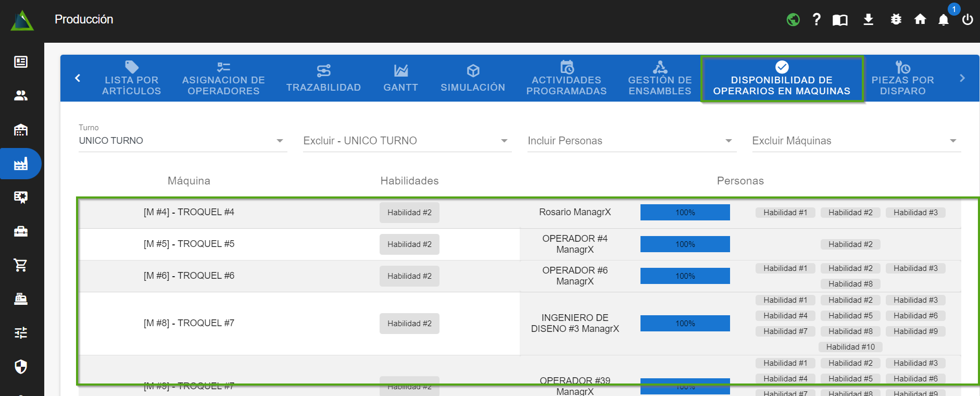980x396 pixels.
Task: Open the shopping cart sidebar icon
Action: click(21, 265)
